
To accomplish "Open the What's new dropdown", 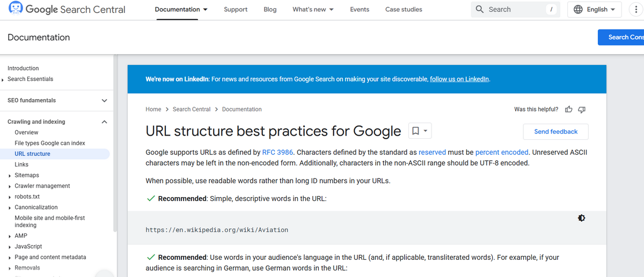I will (313, 10).
